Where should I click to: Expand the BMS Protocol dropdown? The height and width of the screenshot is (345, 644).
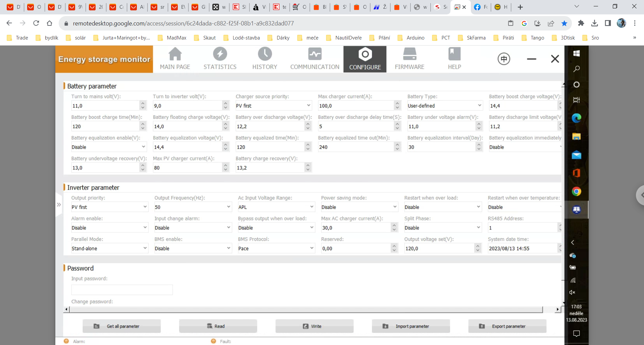[276, 249]
